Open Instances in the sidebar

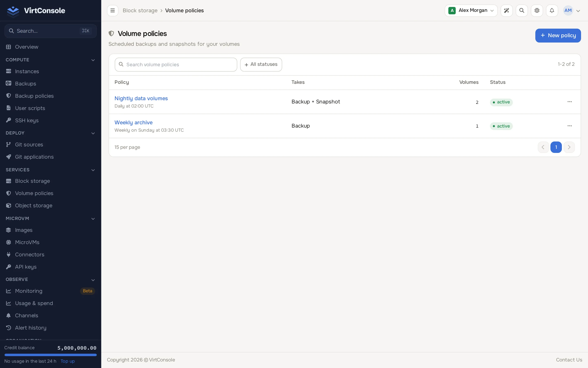(51, 71)
